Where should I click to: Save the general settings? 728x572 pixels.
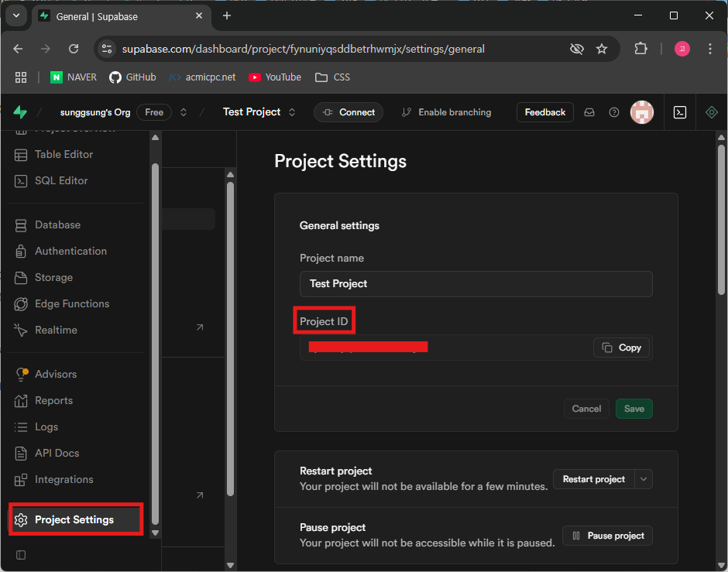(634, 409)
